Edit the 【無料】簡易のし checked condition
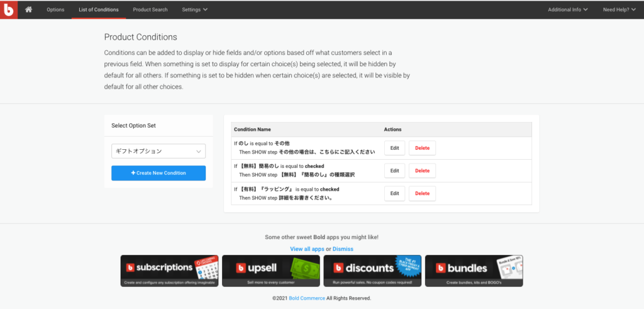 [394, 171]
